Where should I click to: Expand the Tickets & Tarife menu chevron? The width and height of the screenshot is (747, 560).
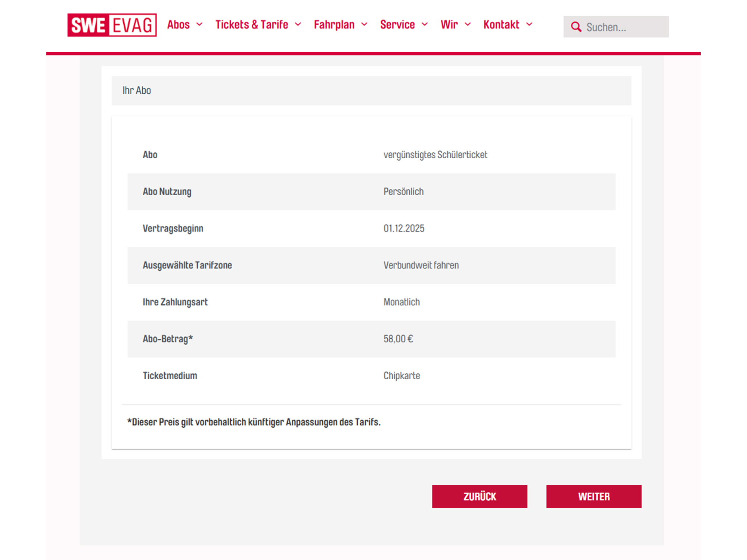click(x=298, y=25)
